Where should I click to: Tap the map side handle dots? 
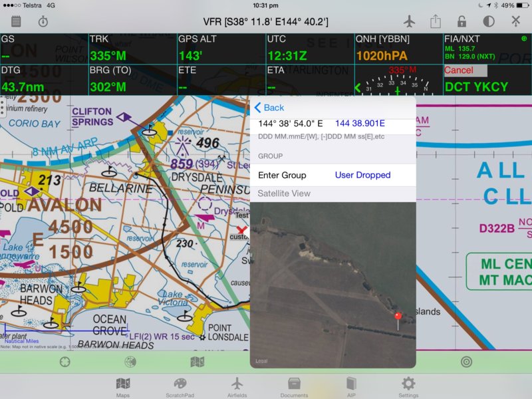(3, 107)
